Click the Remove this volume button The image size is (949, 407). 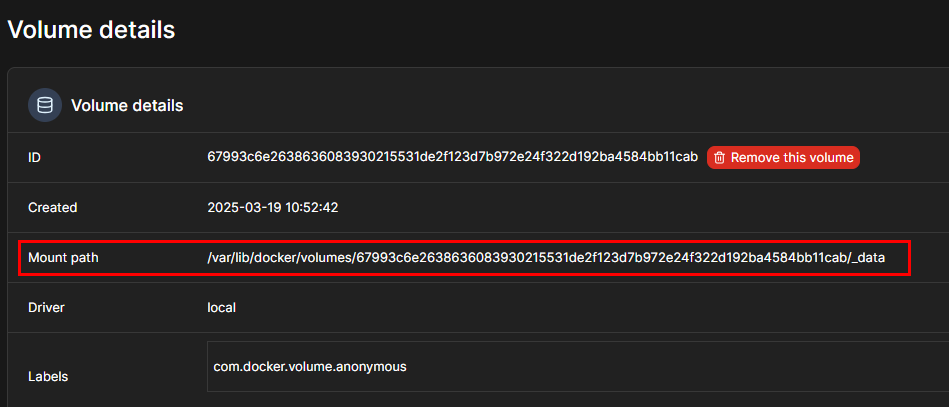783,157
